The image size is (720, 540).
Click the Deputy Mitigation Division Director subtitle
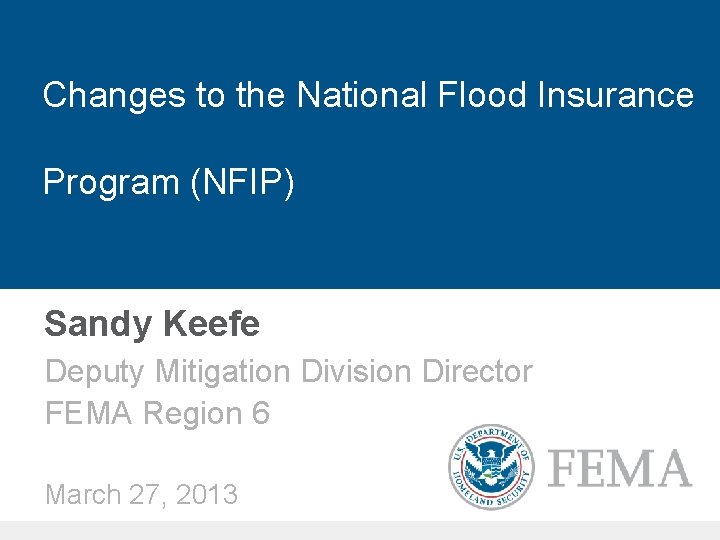pyautogui.click(x=288, y=371)
